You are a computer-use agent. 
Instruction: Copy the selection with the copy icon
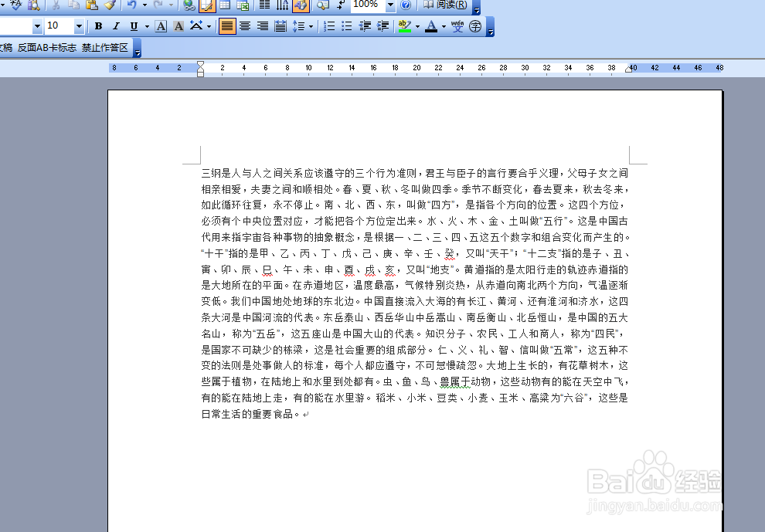(73, 5)
